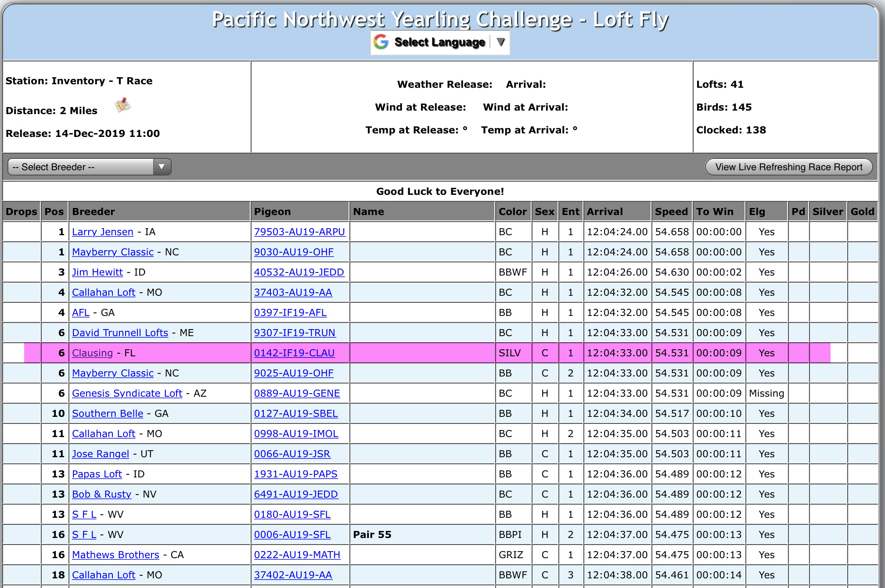Click the Clausing breeder link
Image resolution: width=885 pixels, height=588 pixels.
[92, 353]
